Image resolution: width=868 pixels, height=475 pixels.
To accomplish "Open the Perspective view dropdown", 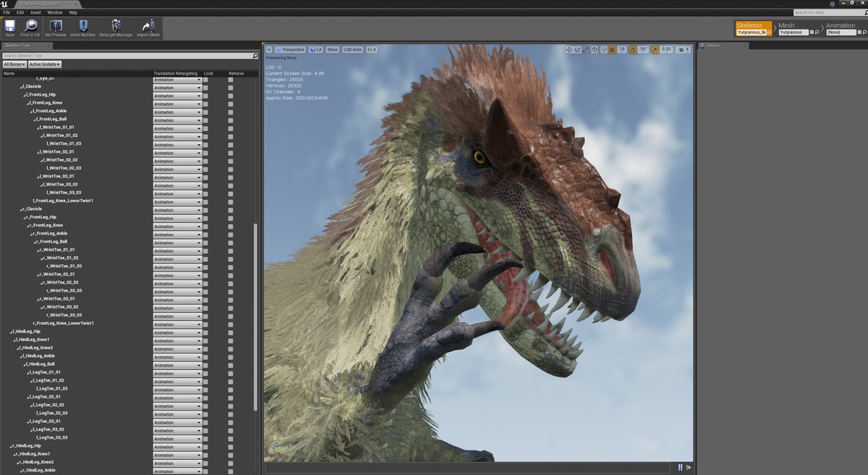I will tap(292, 49).
